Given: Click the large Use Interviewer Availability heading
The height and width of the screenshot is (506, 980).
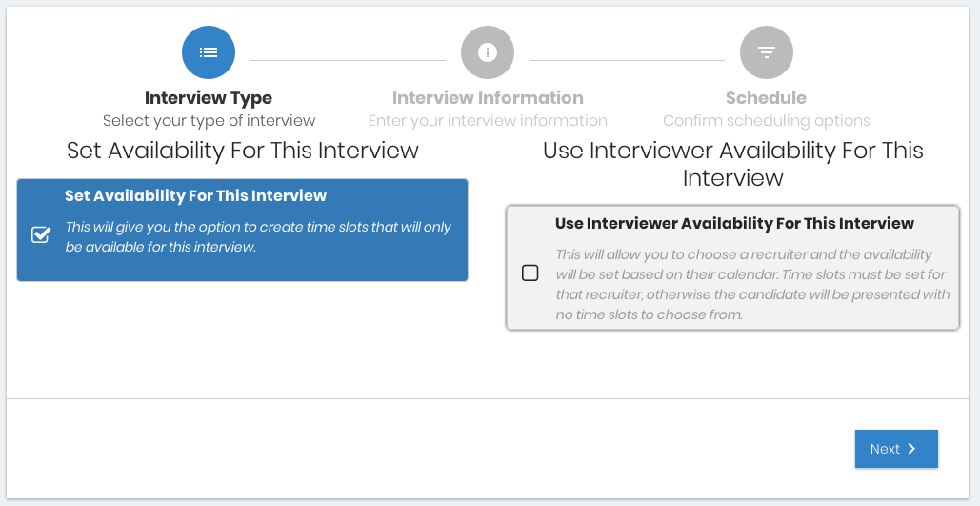Looking at the screenshot, I should 732,164.
